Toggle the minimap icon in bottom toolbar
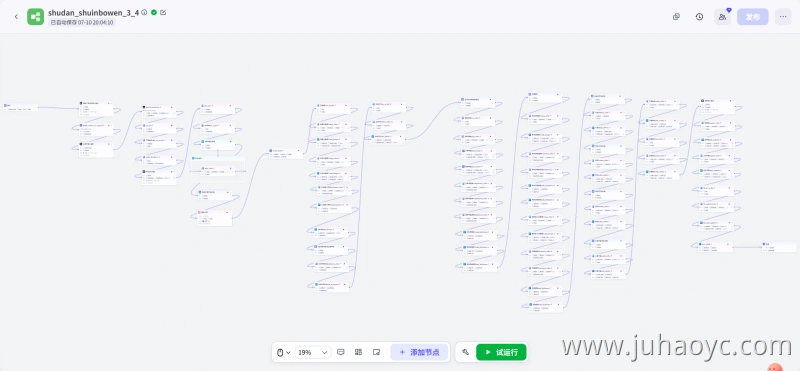The image size is (800, 371). 377,352
